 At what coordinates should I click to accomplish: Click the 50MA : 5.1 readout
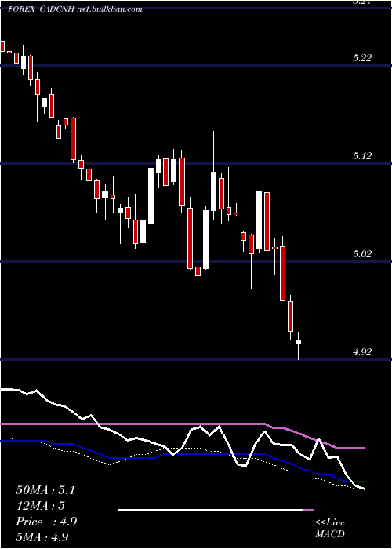[45, 490]
